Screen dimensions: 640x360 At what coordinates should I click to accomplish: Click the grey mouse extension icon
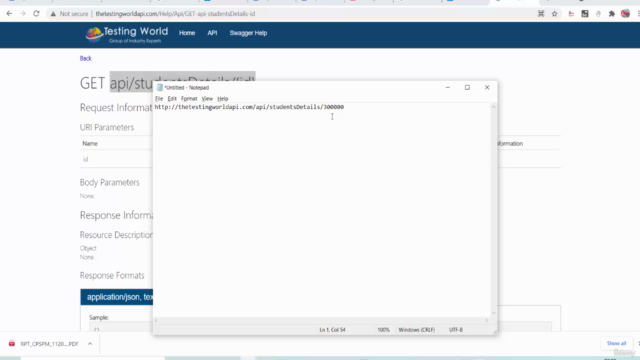click(x=598, y=14)
